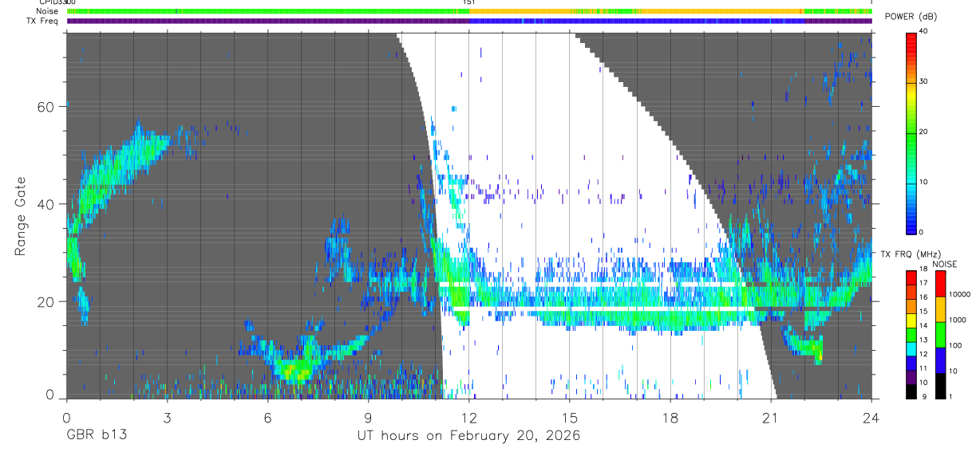Click the Noise row label
Viewport: 980px width, 452px height.
click(48, 11)
